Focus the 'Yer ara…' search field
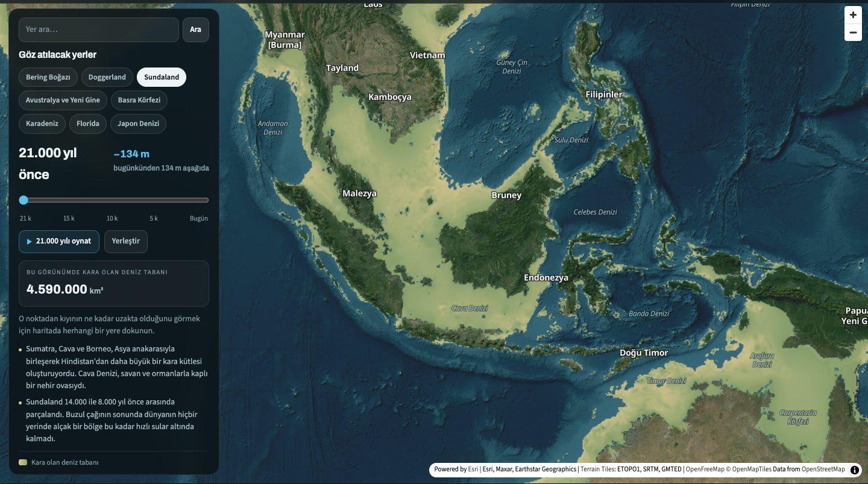This screenshot has height=484, width=868. point(99,30)
